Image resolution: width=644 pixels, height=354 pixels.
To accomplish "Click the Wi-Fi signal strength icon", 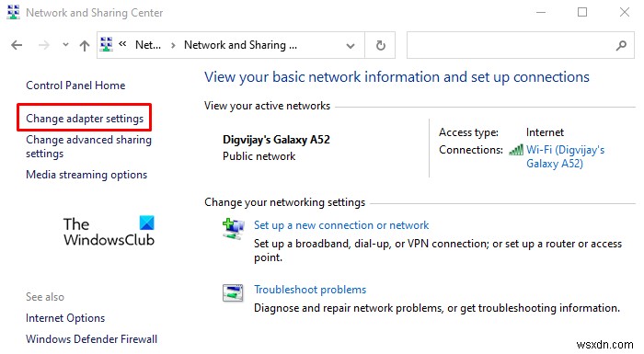I will tap(516, 150).
